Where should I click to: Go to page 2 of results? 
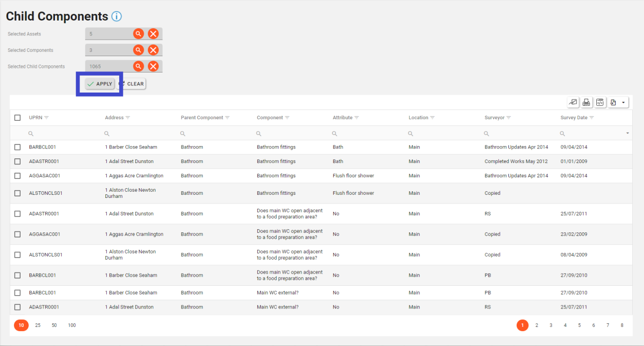(537, 325)
